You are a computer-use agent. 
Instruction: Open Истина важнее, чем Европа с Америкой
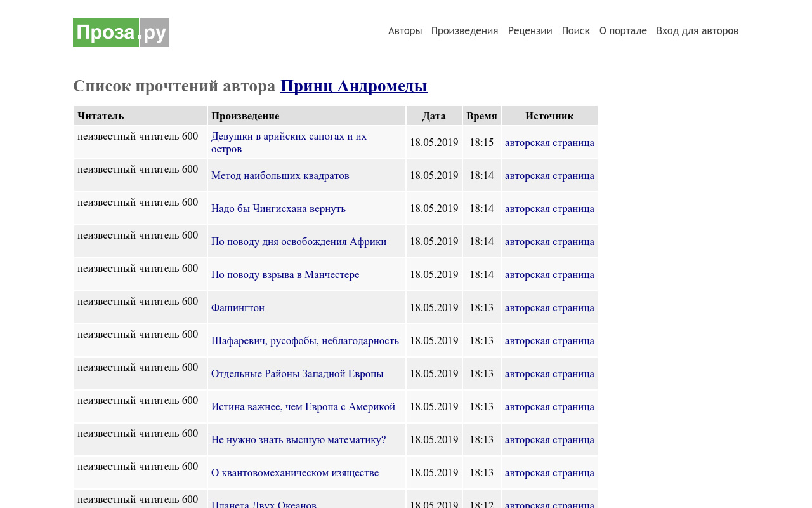click(303, 406)
